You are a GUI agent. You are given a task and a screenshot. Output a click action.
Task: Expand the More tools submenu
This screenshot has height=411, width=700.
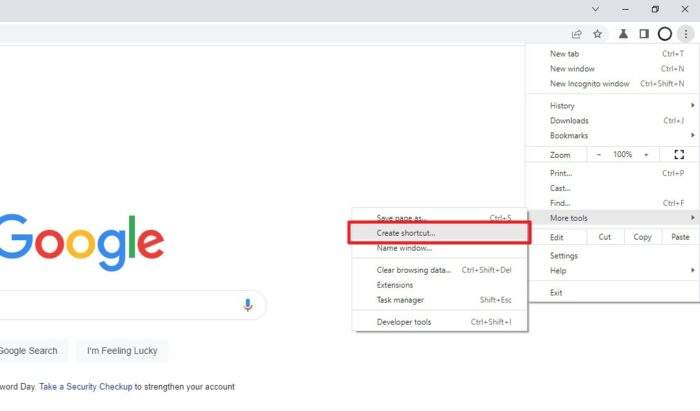click(612, 218)
